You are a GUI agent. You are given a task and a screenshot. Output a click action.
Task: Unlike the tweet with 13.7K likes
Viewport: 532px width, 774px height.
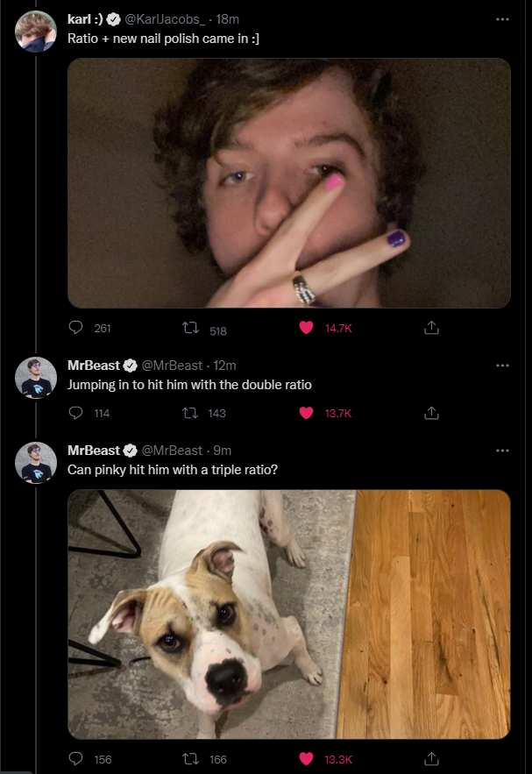306,413
